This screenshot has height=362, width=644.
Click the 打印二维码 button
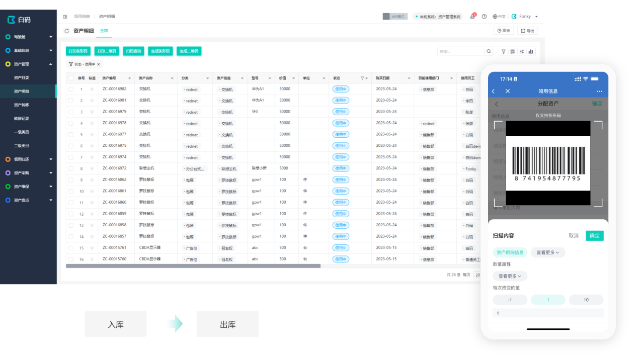coord(107,51)
